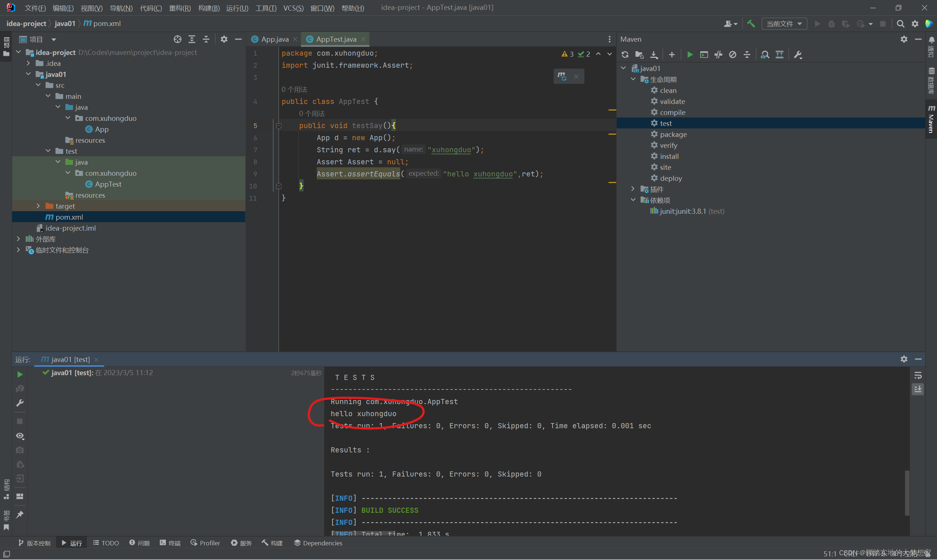Open 文件(F) menu
This screenshot has height=560, width=937.
[35, 8]
